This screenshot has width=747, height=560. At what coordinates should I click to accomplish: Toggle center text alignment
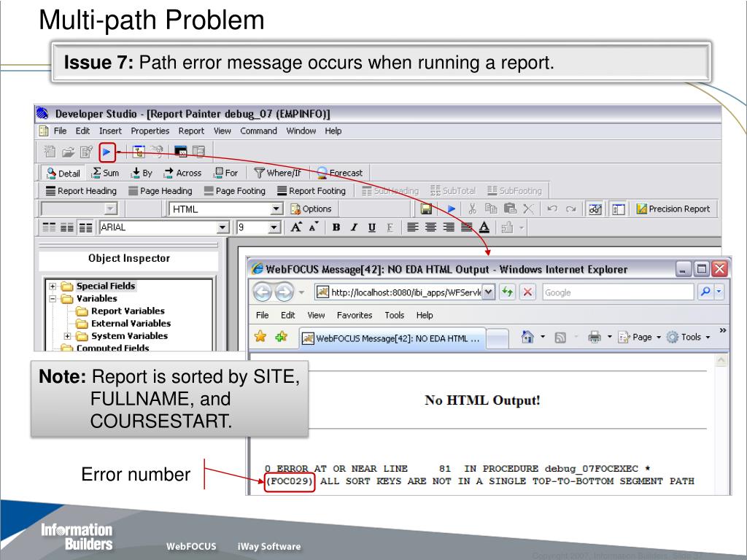430,227
